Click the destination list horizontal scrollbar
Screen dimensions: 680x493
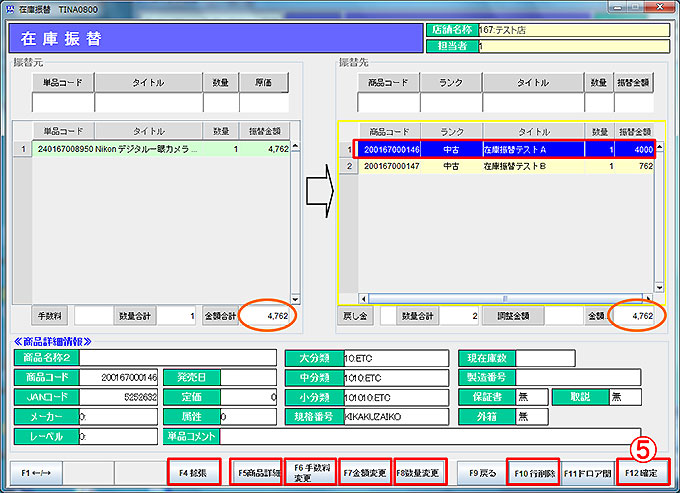tap(500, 298)
